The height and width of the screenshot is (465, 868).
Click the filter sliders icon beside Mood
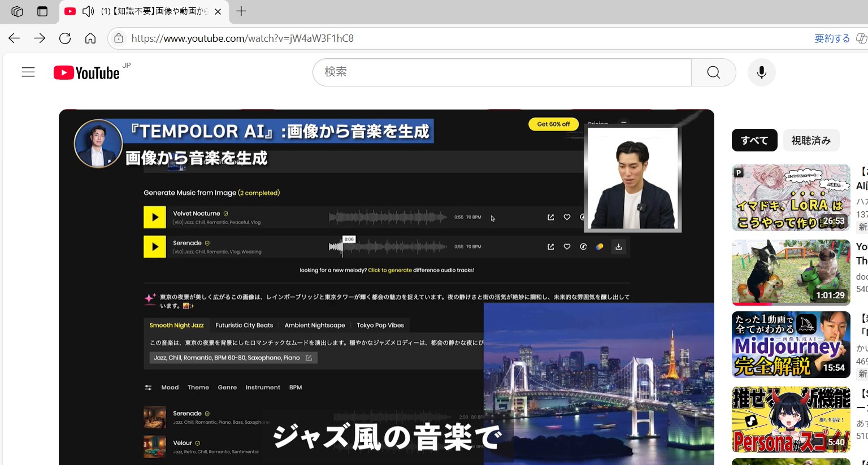(148, 388)
